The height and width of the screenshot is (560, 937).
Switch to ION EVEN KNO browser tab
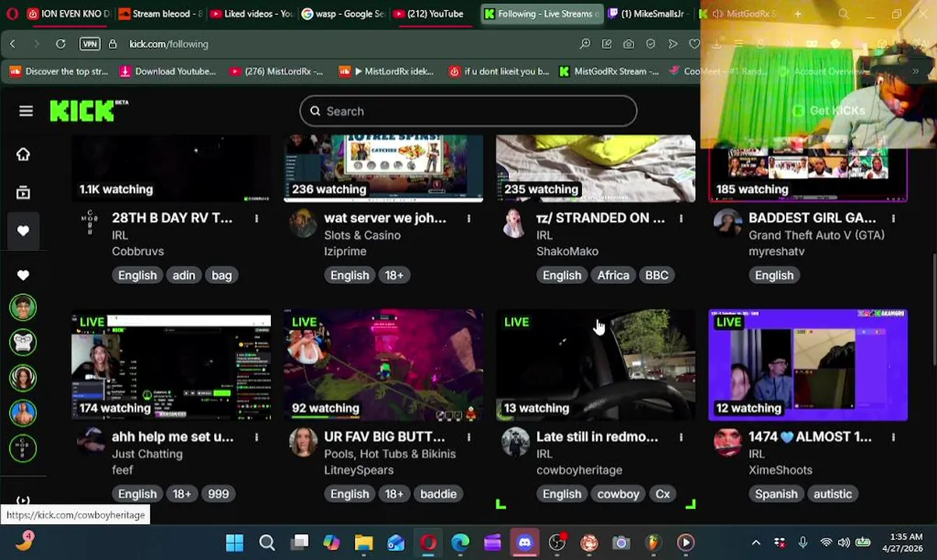68,14
